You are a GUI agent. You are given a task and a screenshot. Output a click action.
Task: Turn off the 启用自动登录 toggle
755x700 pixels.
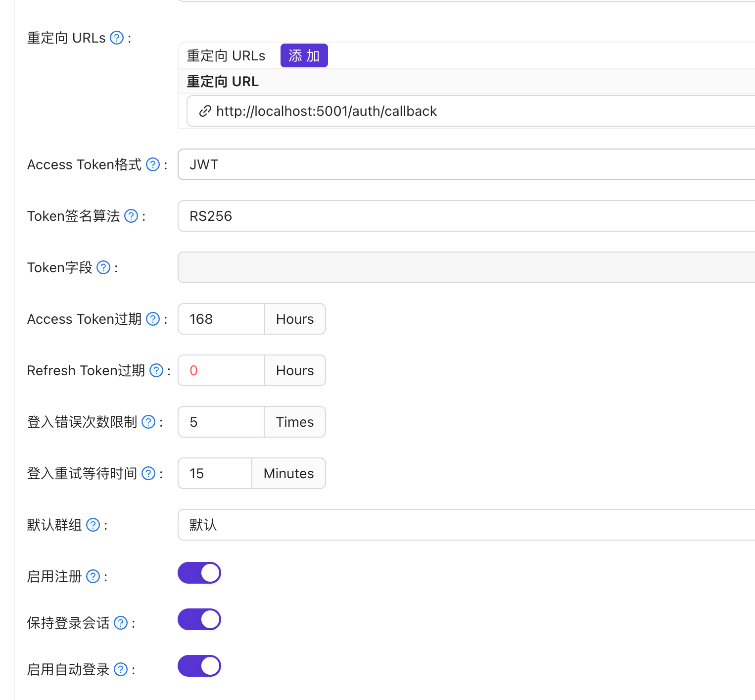pyautogui.click(x=199, y=666)
